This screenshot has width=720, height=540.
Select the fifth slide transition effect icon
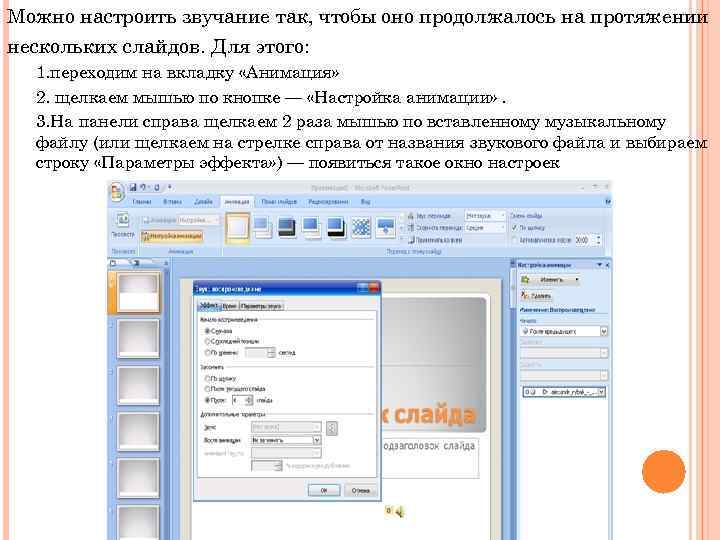pos(336,228)
